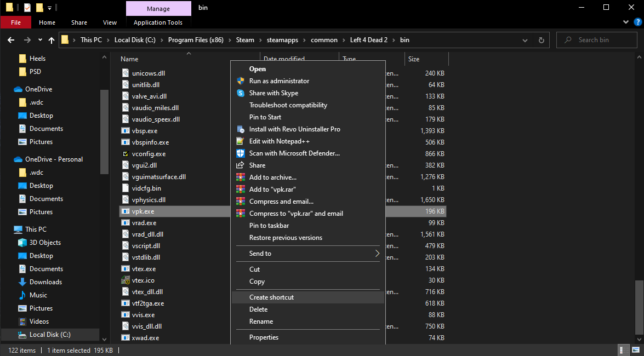
Task: Click WinRAR icon beside Compress and email
Action: (x=240, y=202)
